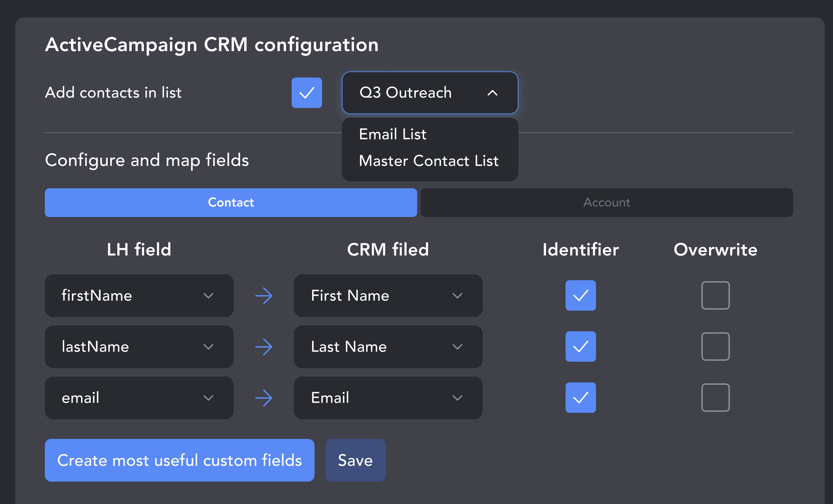The image size is (833, 504).
Task: Expand the Email CRM field dropdown
Action: (388, 398)
